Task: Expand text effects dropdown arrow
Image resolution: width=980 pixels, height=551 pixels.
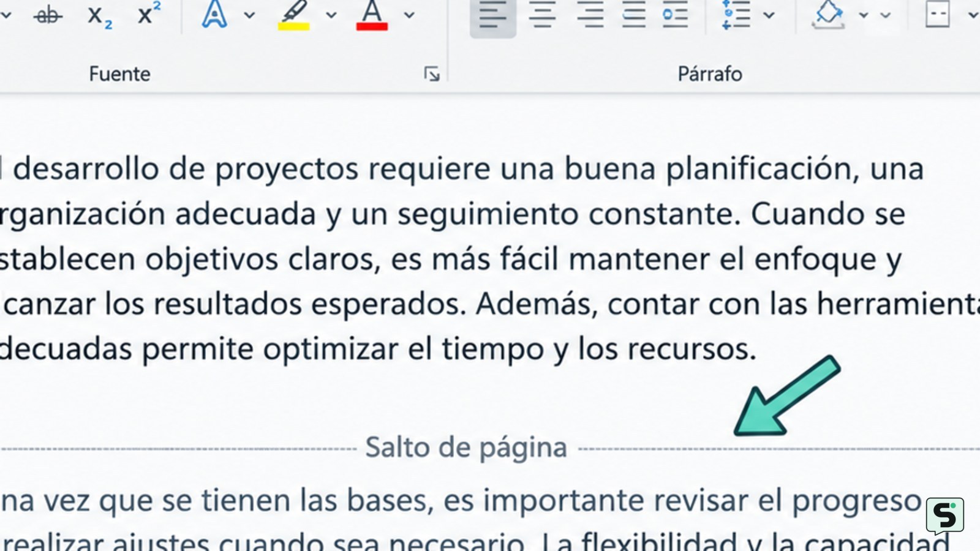Action: (249, 15)
